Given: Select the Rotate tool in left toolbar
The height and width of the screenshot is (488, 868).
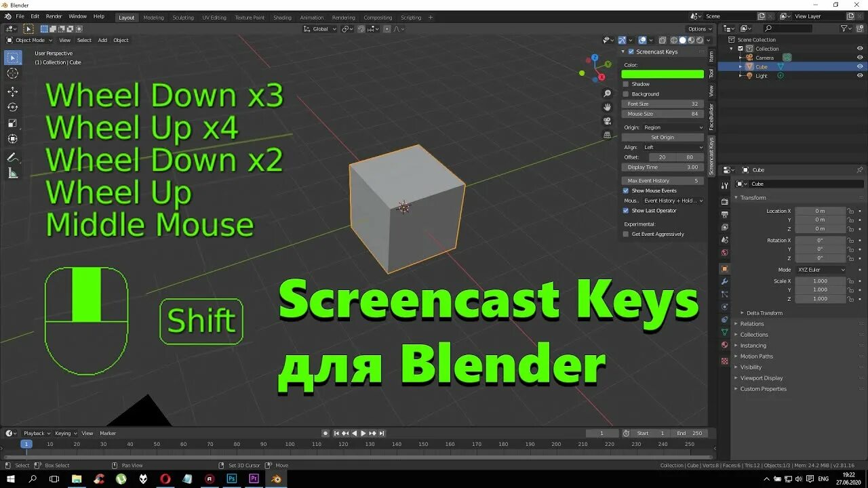Looking at the screenshot, I should (x=13, y=107).
